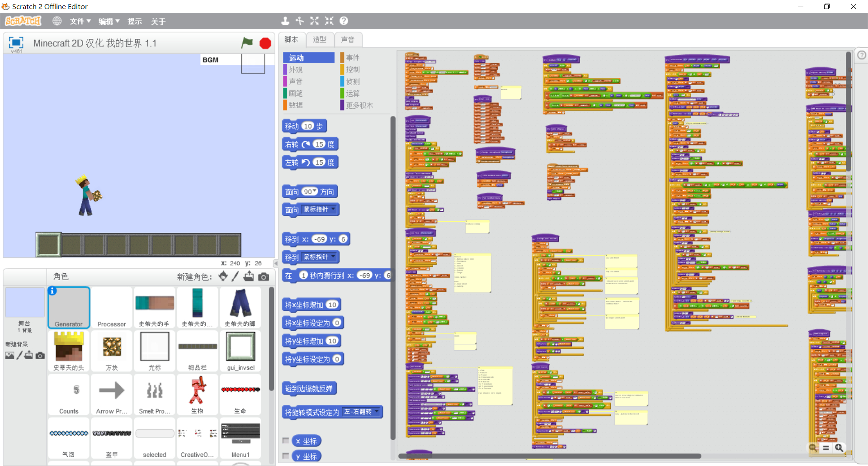Select 更多积木 more blocks category
Image resolution: width=868 pixels, height=466 pixels.
coord(365,105)
